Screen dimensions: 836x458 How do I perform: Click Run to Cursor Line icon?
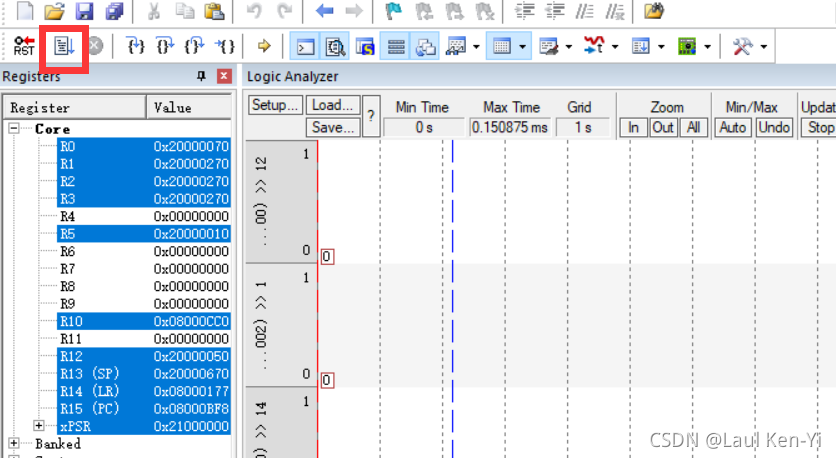coord(226,46)
